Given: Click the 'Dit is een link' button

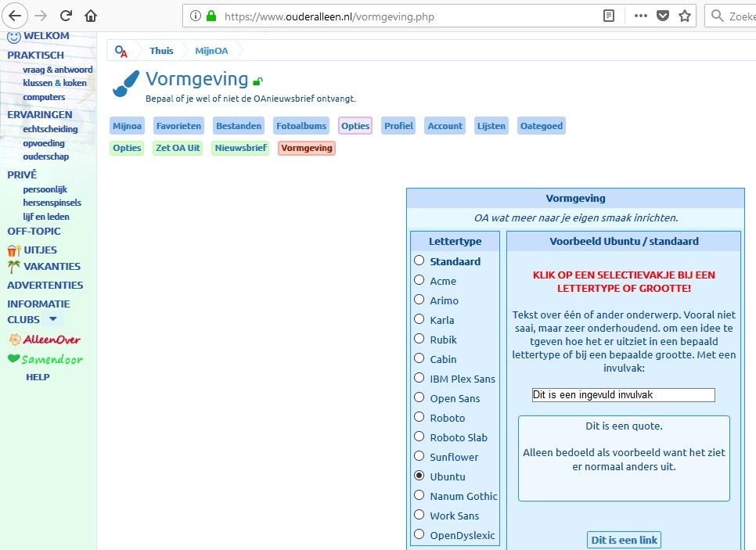Looking at the screenshot, I should tap(624, 540).
